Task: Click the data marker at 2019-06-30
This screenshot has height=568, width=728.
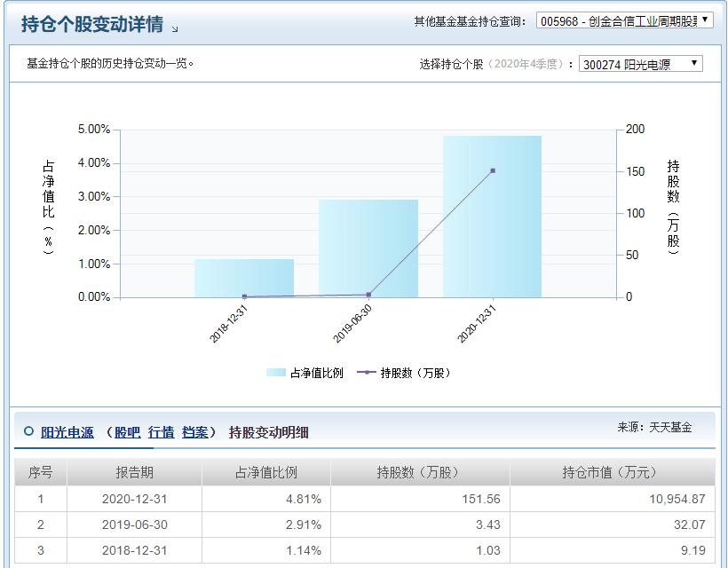Action: 367,294
